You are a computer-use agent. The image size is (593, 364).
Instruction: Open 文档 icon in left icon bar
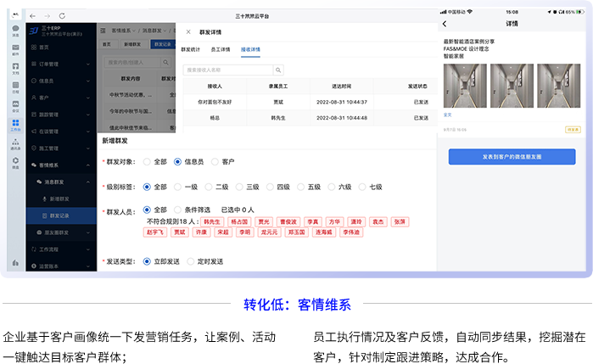[16, 69]
